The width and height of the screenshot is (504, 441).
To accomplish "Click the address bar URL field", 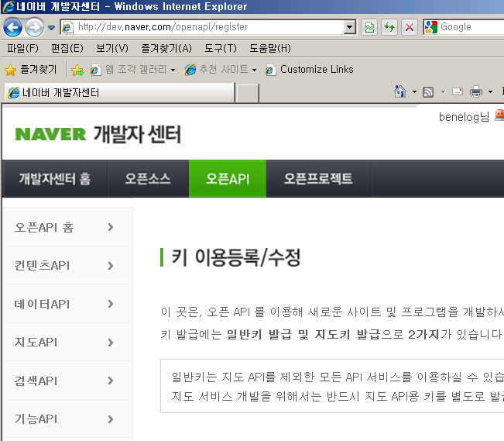I will pyautogui.click(x=209, y=27).
